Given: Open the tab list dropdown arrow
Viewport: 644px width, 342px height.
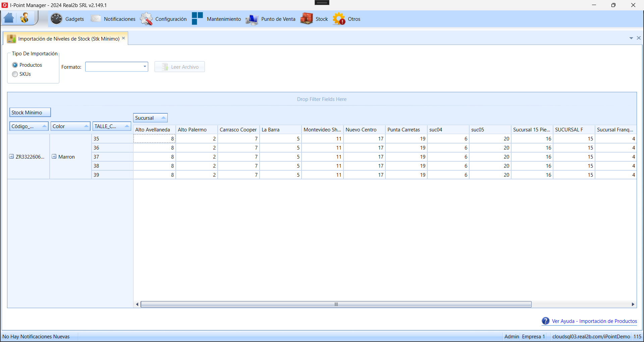Looking at the screenshot, I should click(x=631, y=38).
